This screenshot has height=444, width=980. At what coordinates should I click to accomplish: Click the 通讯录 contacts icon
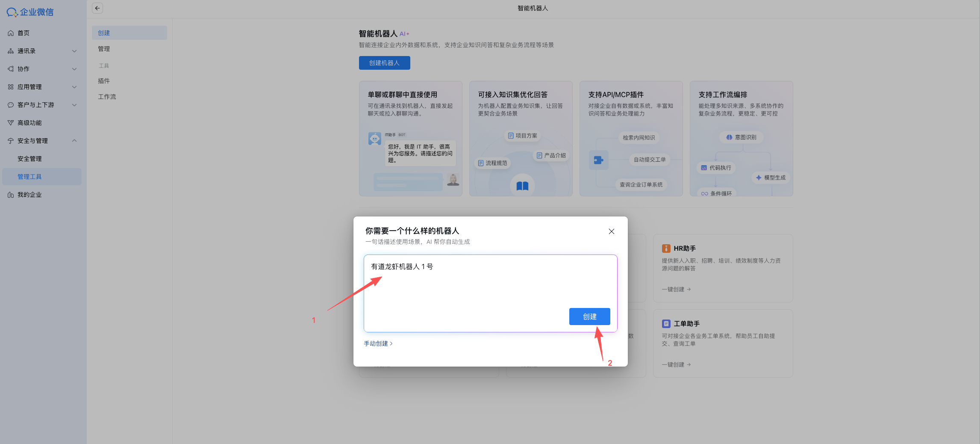tap(10, 51)
